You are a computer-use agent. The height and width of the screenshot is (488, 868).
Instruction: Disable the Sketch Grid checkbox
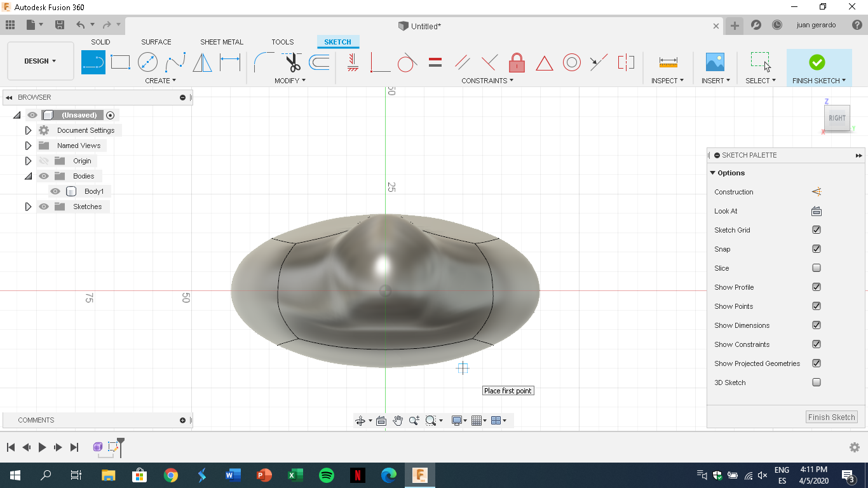click(816, 229)
